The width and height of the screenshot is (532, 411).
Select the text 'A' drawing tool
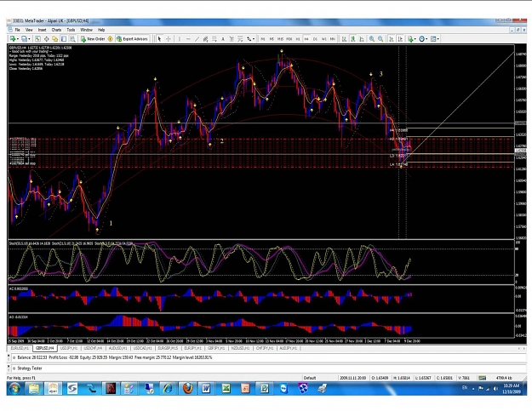coord(223,39)
